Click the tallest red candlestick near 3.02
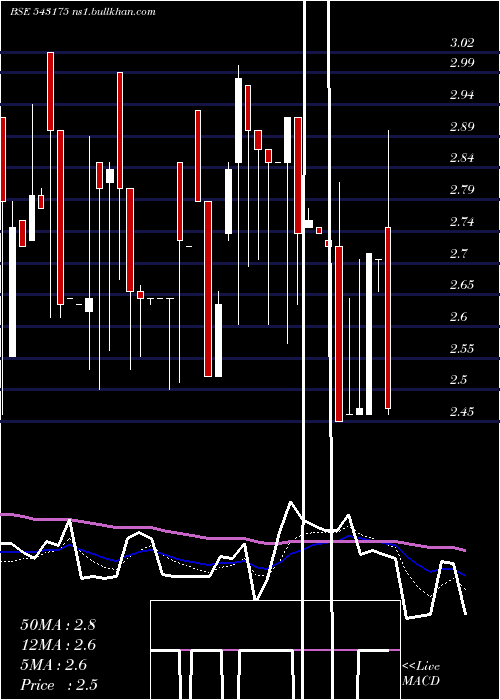500x700 pixels. pyautogui.click(x=50, y=92)
